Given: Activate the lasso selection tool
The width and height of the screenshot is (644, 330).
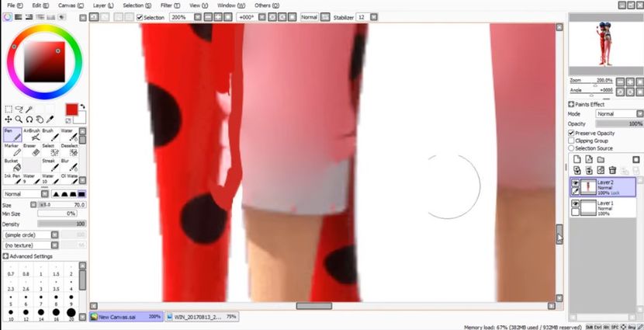Looking at the screenshot, I should pos(19,109).
